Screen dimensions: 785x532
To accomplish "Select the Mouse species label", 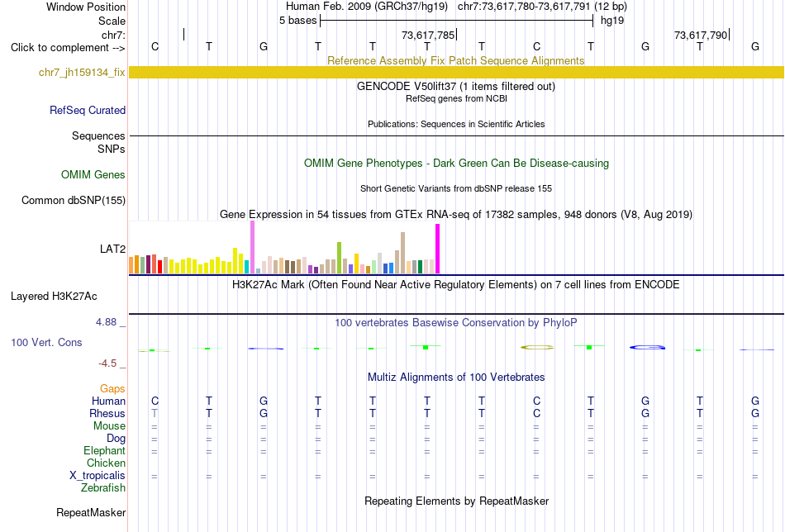I will pyautogui.click(x=110, y=426).
